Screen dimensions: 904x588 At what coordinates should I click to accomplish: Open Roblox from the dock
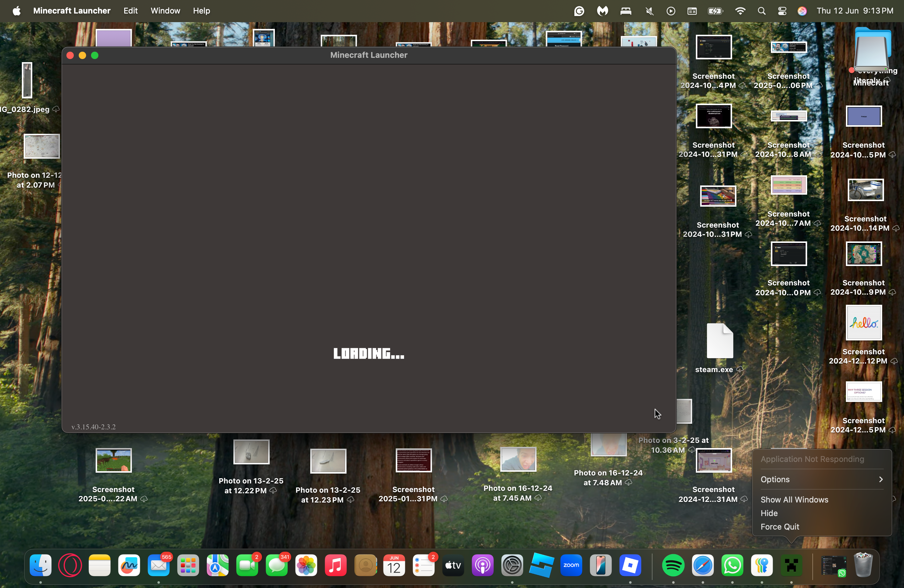pos(630,565)
